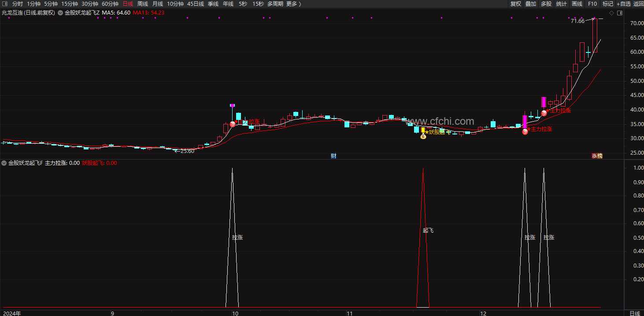Toggle the side panel icon beside the diamond
Viewport: 644px width, 316px height.
point(619,13)
